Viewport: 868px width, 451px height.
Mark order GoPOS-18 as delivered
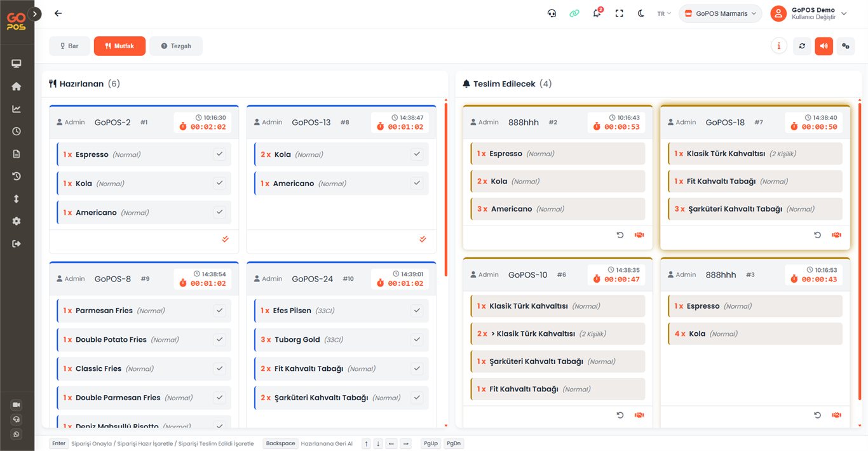click(x=836, y=235)
